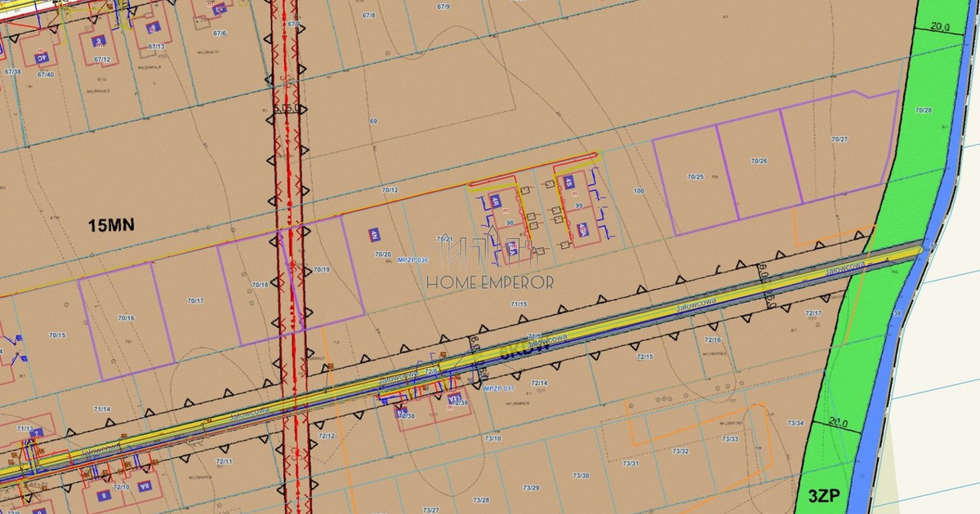Click parcel label 70/20

(x=383, y=255)
